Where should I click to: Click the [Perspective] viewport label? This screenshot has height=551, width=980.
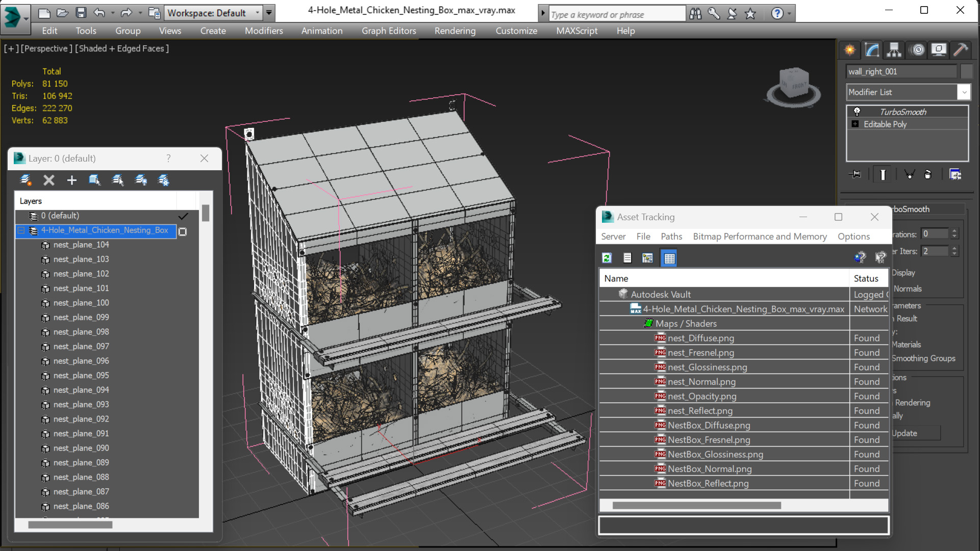(x=46, y=48)
